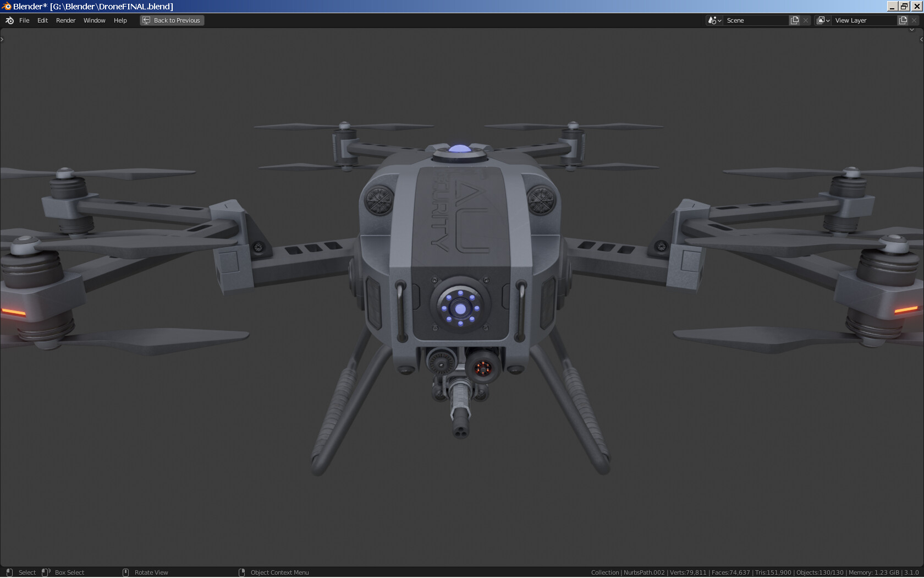The image size is (924, 578).
Task: Unlink the current Scene via its X icon
Action: pos(805,20)
